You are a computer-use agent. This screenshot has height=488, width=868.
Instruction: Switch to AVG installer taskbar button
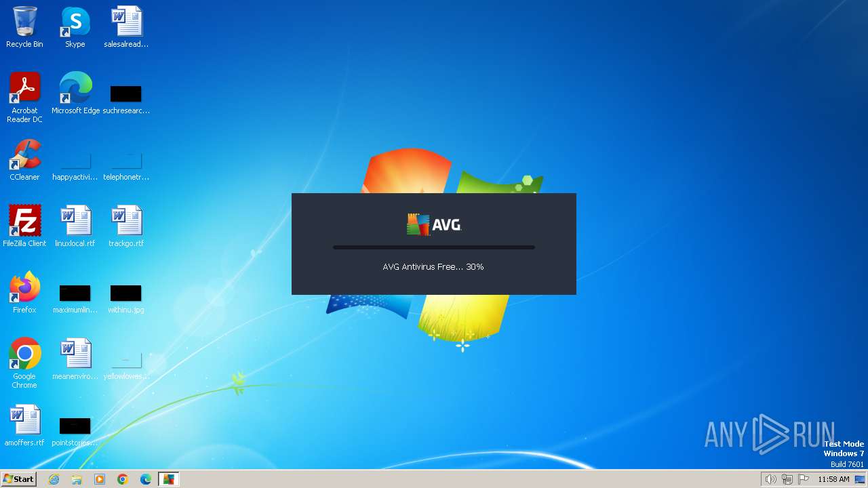pos(168,479)
